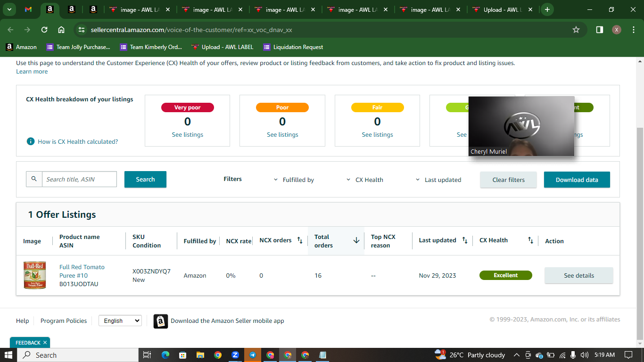Viewport: 644px width, 362px height.
Task: Click See listings under Poor
Action: pos(282,134)
